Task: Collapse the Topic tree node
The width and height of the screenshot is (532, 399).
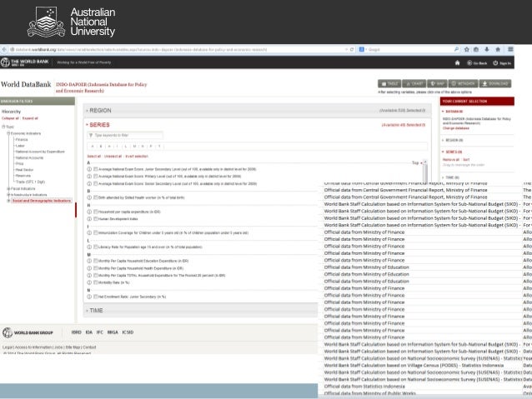Action: click(3, 127)
